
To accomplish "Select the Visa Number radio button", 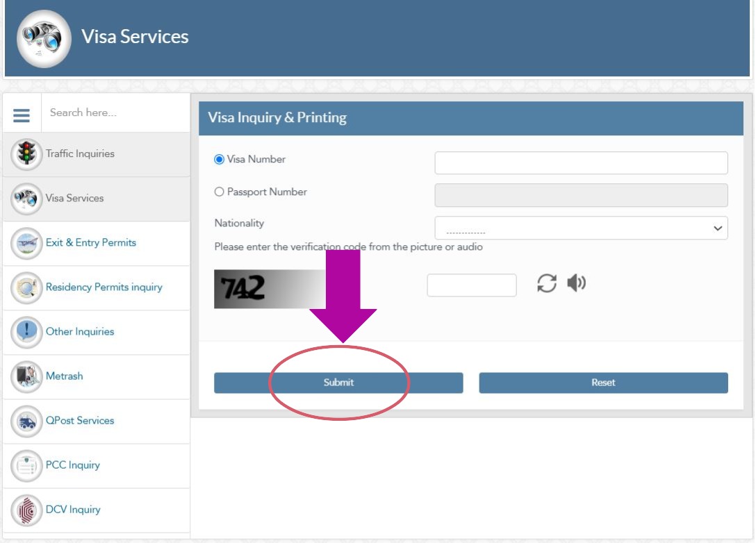I will point(221,159).
